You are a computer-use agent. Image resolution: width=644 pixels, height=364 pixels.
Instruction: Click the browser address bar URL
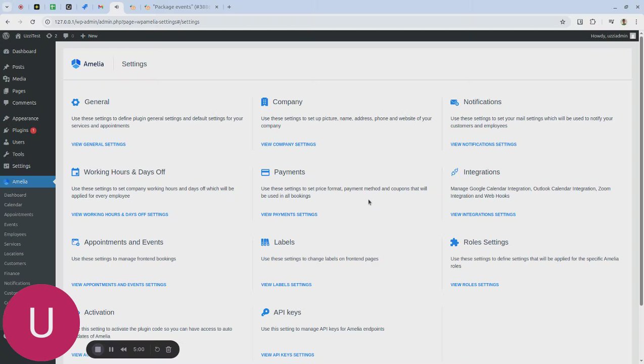click(x=127, y=22)
